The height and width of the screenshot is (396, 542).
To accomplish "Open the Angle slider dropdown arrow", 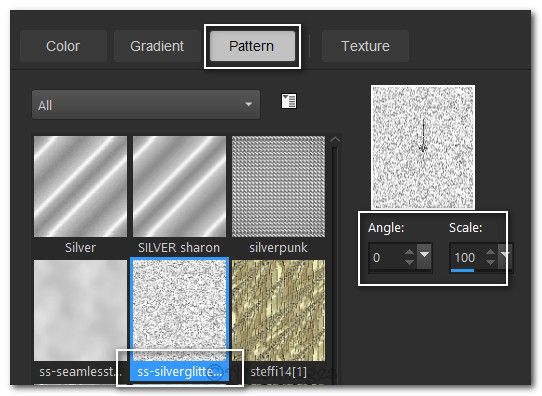I will point(424,256).
